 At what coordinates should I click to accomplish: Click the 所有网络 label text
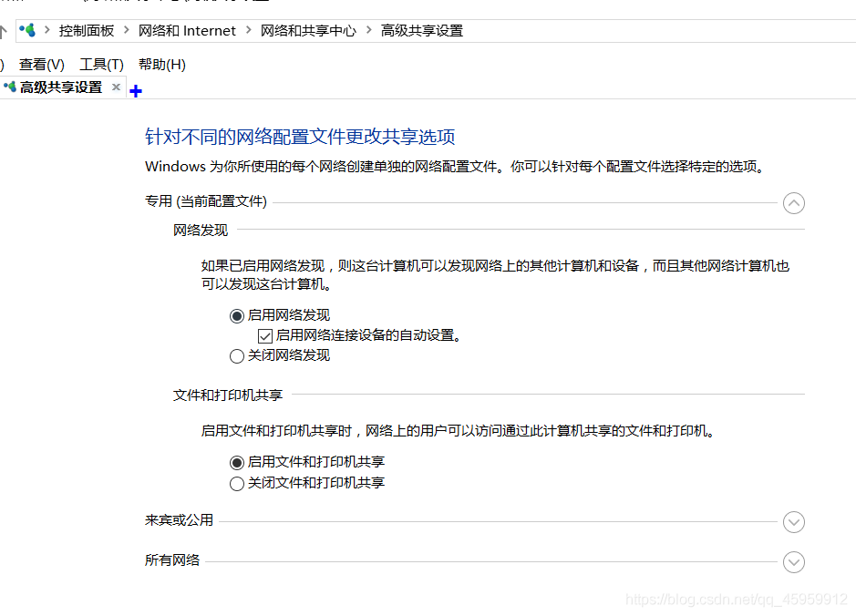pyautogui.click(x=172, y=560)
